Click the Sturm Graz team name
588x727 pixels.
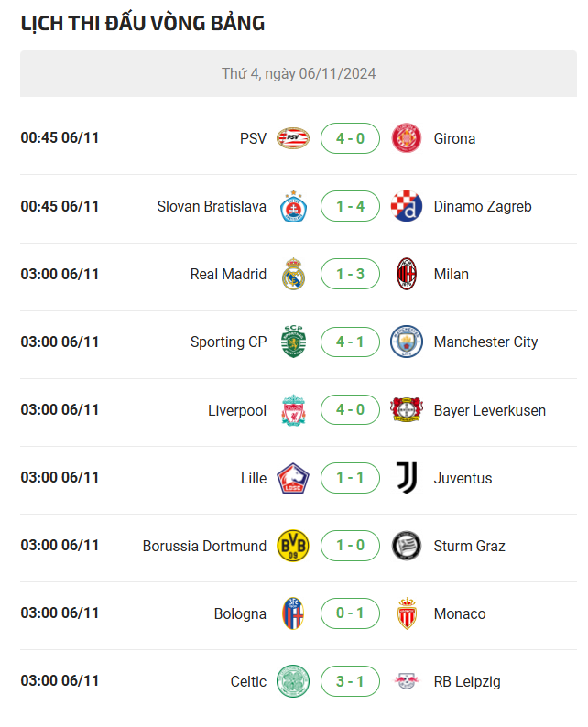[x=469, y=546]
